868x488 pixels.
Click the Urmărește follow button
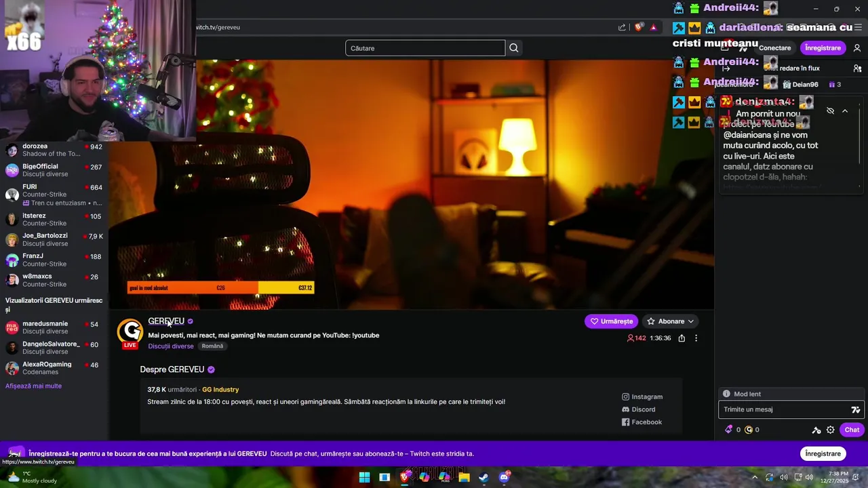tap(611, 321)
